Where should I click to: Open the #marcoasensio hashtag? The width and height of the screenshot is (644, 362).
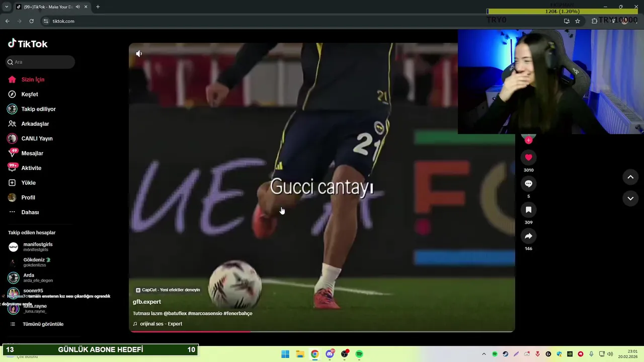205,313
